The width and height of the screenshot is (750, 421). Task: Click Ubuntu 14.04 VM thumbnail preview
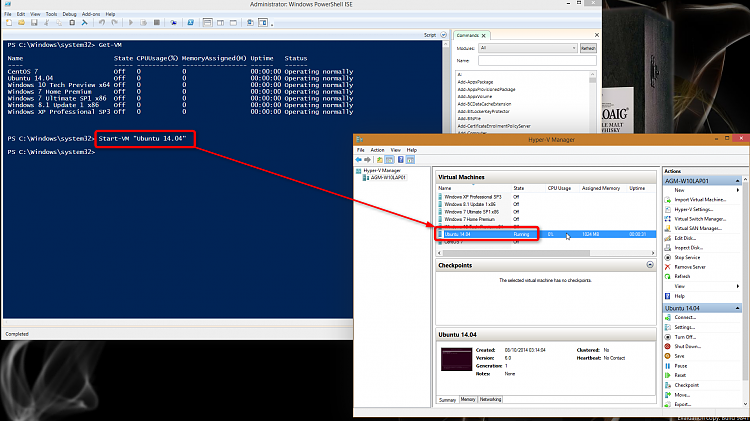tap(456, 359)
